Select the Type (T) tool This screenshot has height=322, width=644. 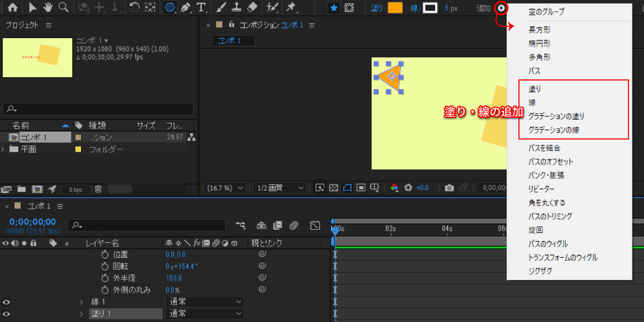click(x=201, y=8)
